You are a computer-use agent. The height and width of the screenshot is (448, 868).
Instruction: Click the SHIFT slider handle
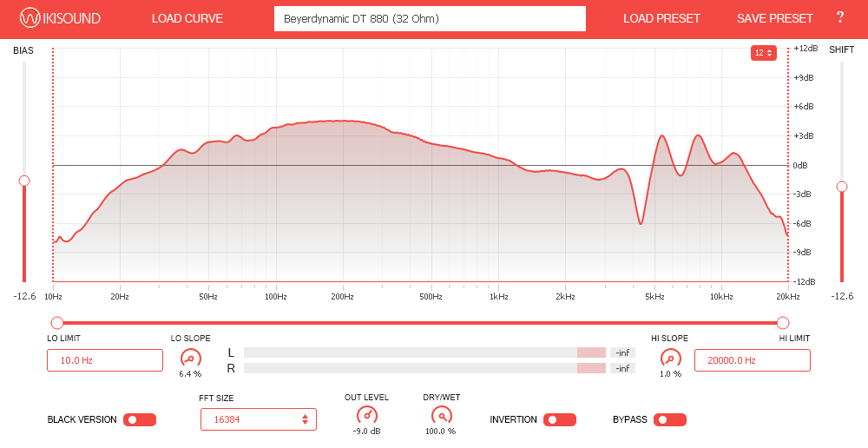click(841, 187)
